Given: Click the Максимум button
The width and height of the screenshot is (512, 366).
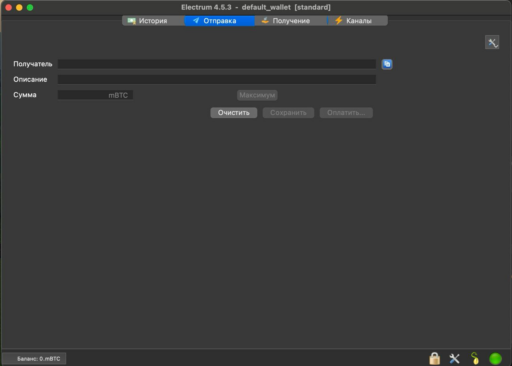Looking at the screenshot, I should click(x=257, y=95).
